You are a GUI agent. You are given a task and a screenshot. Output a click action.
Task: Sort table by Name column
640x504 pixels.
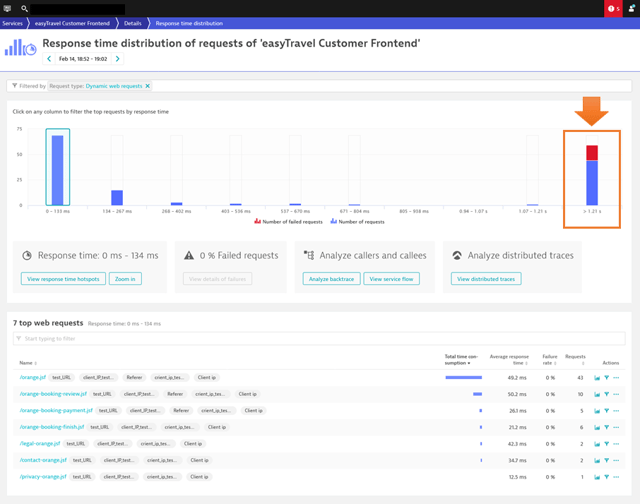pos(28,363)
